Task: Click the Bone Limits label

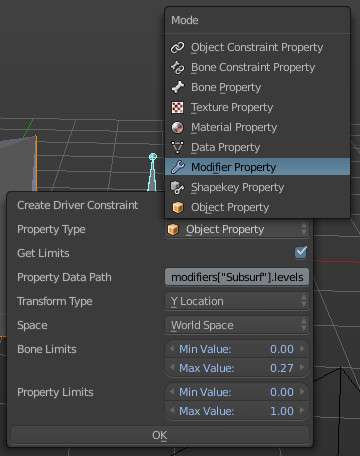Action: pyautogui.click(x=47, y=349)
